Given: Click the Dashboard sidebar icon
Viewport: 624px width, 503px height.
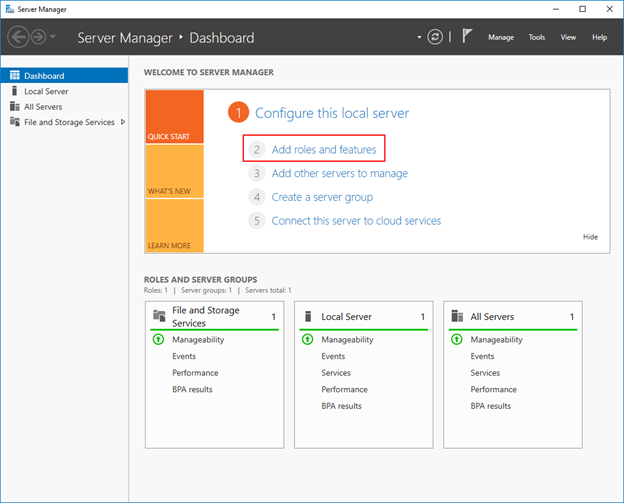Looking at the screenshot, I should click(15, 75).
